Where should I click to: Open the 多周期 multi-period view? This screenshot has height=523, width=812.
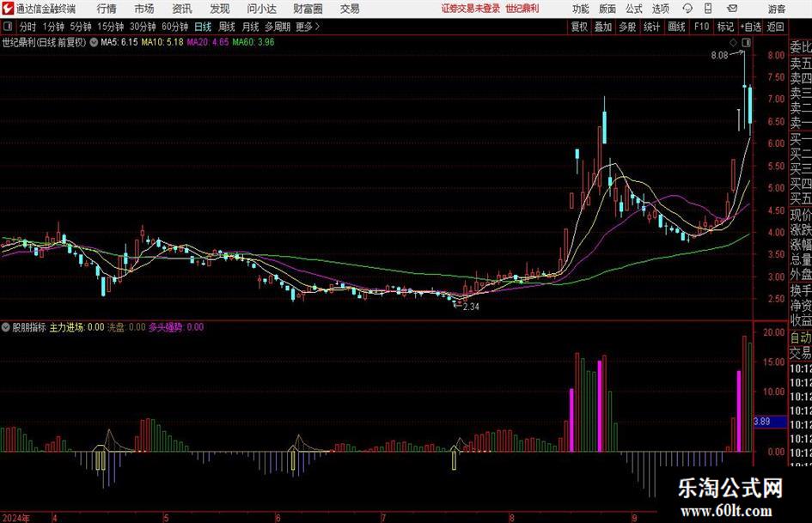click(278, 27)
